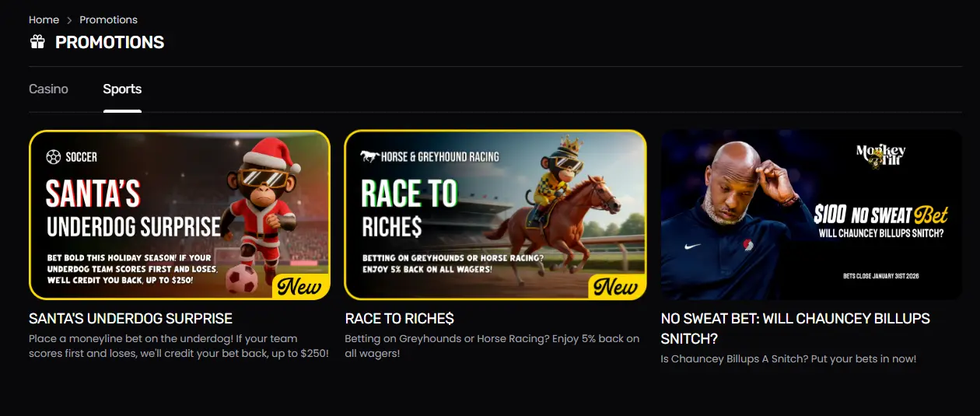Click the PROMOTIONS page heading

(110, 42)
